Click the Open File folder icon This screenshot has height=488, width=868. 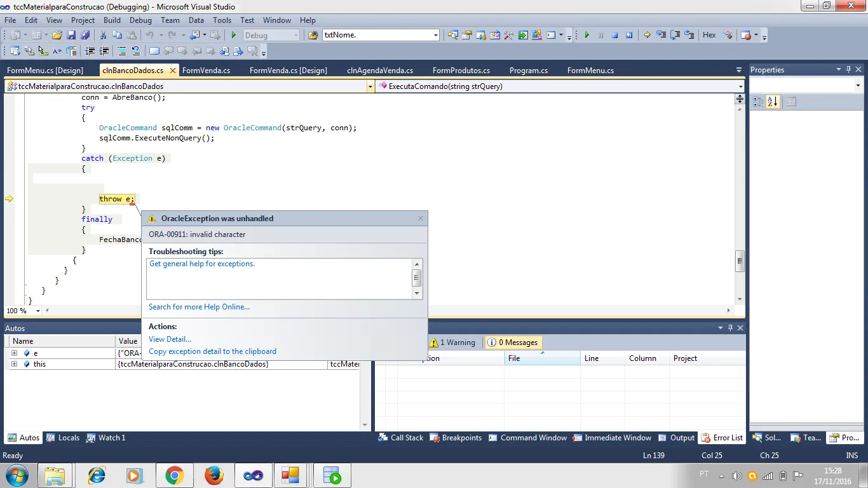[57, 35]
